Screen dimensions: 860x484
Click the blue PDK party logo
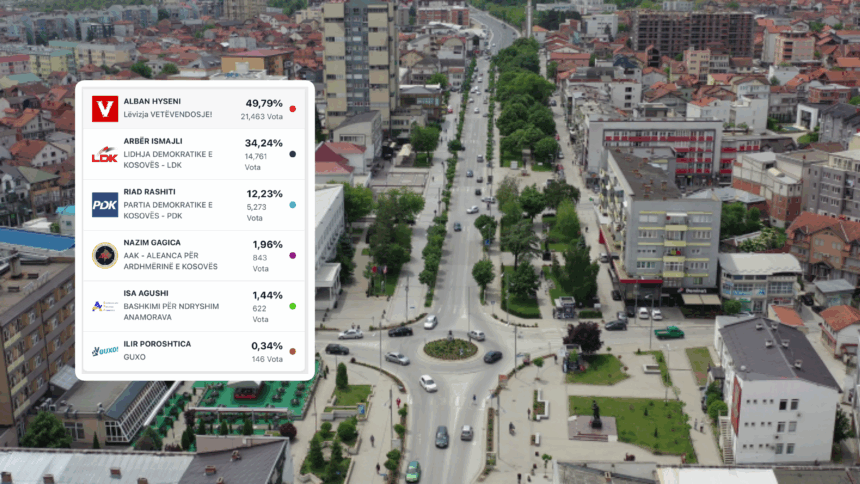pos(105,204)
